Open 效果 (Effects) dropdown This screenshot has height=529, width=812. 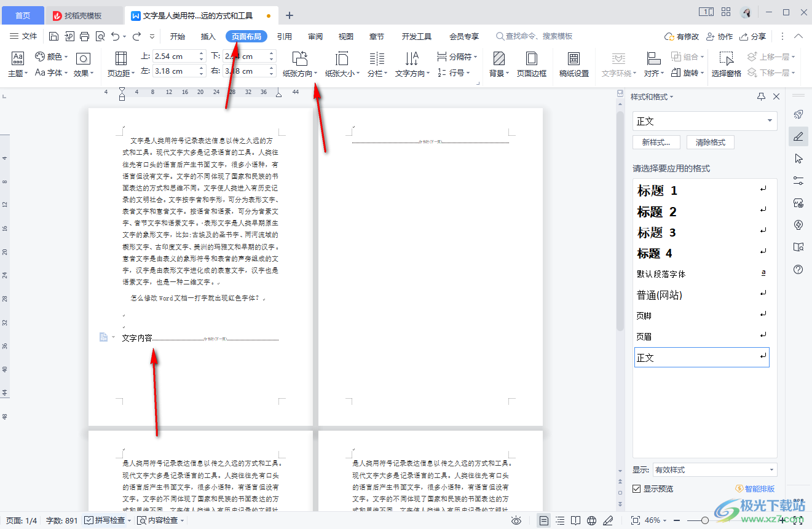(83, 65)
